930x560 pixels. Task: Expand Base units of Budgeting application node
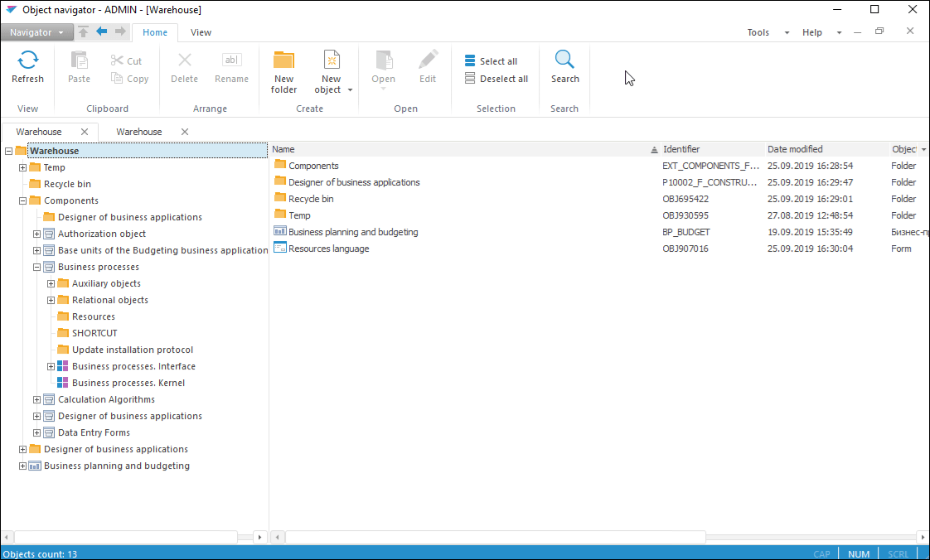click(36, 251)
